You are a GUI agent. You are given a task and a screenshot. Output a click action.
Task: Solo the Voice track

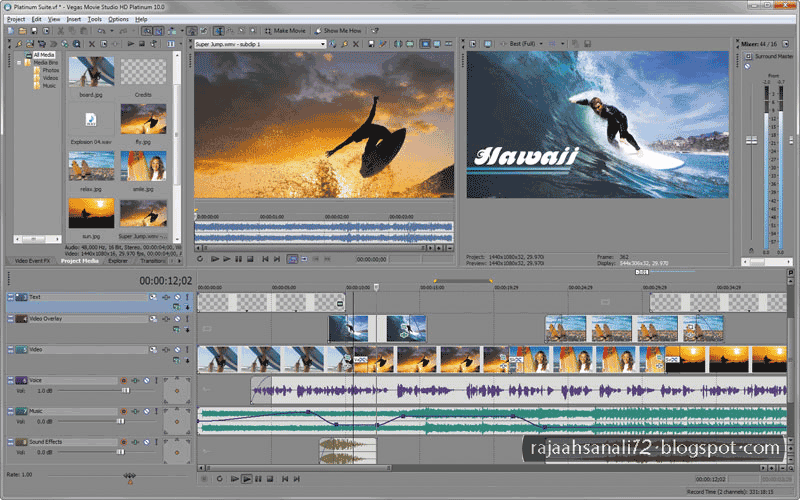click(156, 381)
